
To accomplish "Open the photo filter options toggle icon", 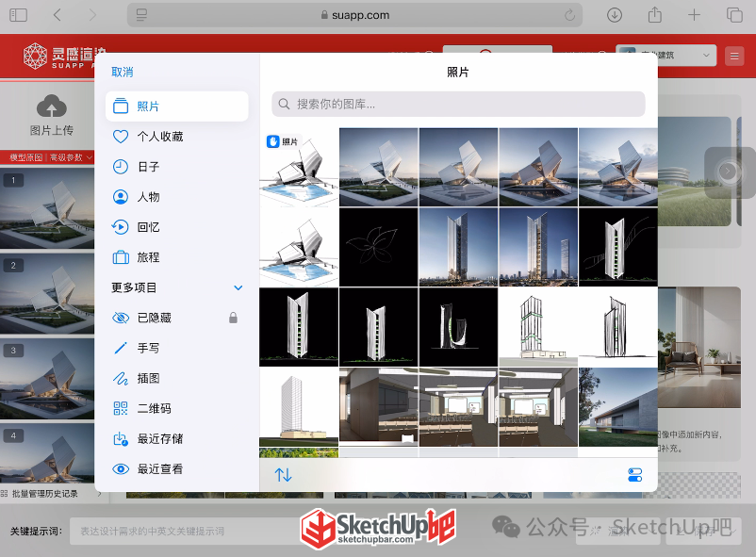I will (x=635, y=475).
